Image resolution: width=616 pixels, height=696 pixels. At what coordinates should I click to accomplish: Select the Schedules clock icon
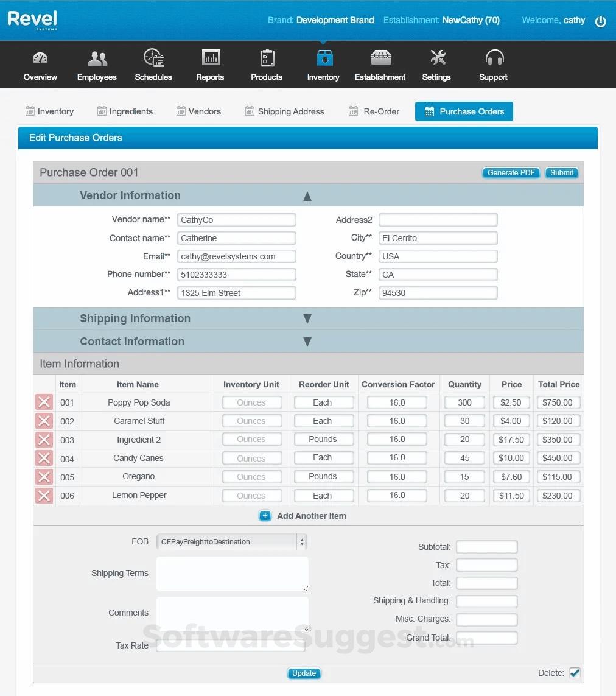(x=153, y=59)
